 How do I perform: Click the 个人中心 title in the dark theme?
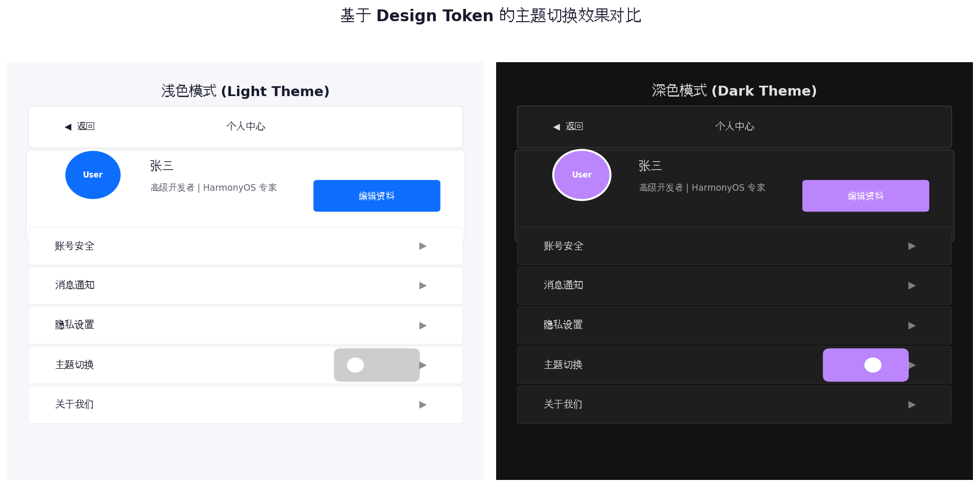click(735, 126)
